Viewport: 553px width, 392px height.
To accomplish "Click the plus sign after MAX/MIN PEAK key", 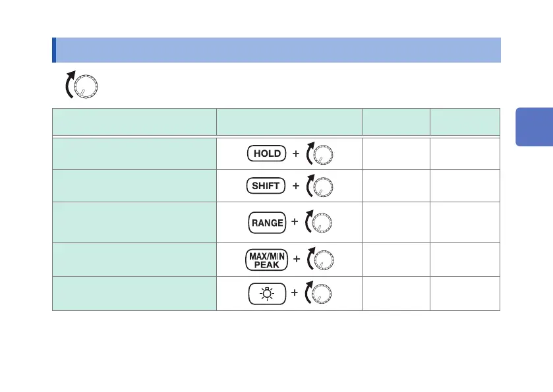I will (297, 260).
